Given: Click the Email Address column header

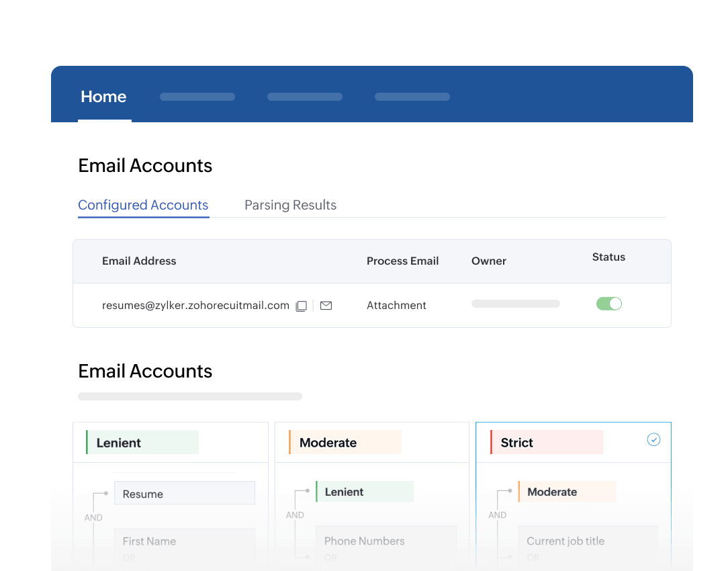Looking at the screenshot, I should [139, 261].
